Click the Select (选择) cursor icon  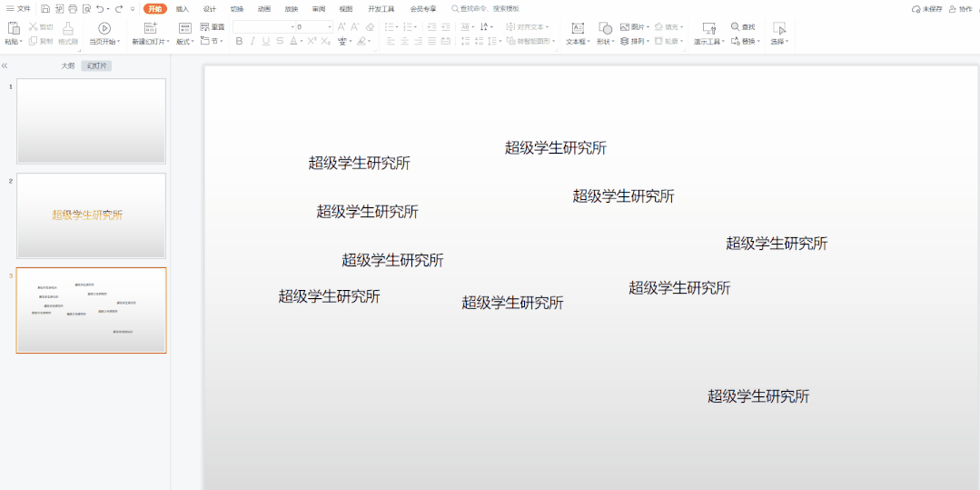click(x=778, y=28)
